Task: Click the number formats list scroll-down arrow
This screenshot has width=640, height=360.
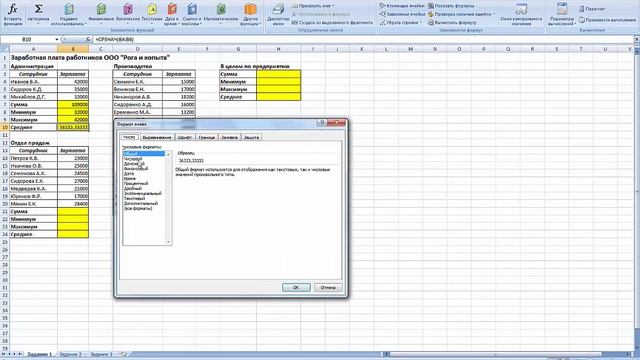Action: (168, 242)
